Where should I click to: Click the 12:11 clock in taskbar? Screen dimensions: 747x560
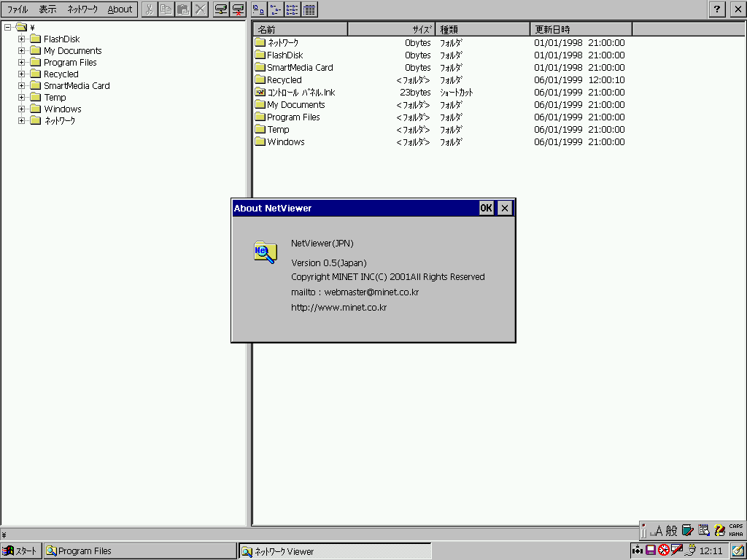point(711,551)
